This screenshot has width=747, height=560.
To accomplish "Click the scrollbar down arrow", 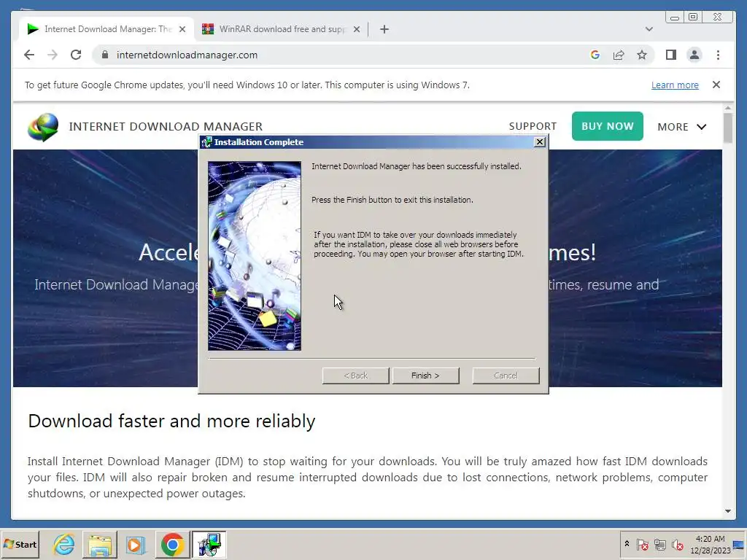I will (x=727, y=511).
